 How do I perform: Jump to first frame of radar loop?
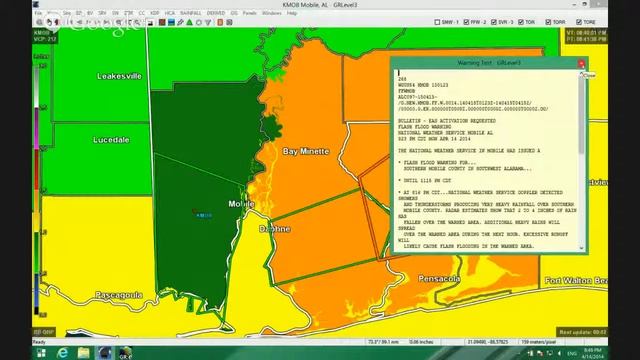pyautogui.click(x=71, y=22)
